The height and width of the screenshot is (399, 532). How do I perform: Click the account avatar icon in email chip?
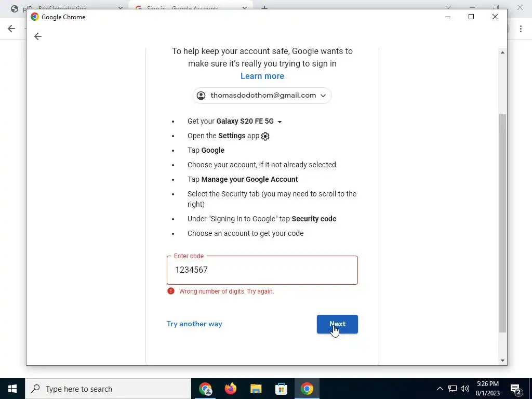[x=201, y=96]
